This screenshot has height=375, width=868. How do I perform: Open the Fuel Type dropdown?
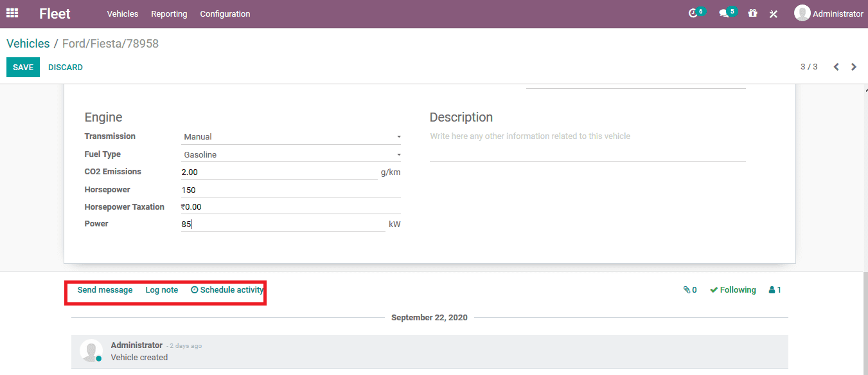click(x=292, y=155)
